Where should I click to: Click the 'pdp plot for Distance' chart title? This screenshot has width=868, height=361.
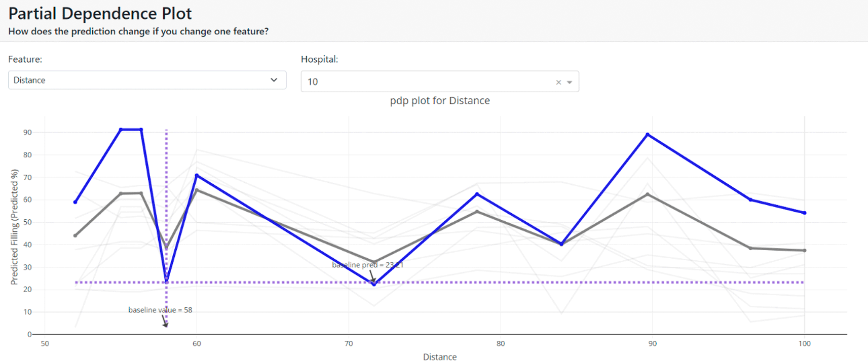point(439,100)
